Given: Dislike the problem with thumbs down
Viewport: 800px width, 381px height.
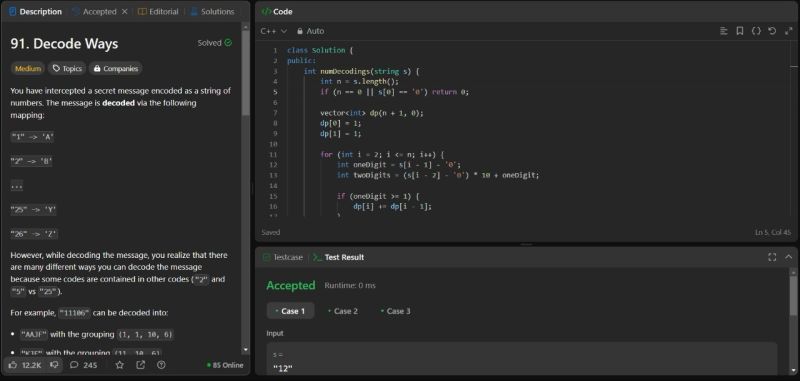Looking at the screenshot, I should (55, 365).
